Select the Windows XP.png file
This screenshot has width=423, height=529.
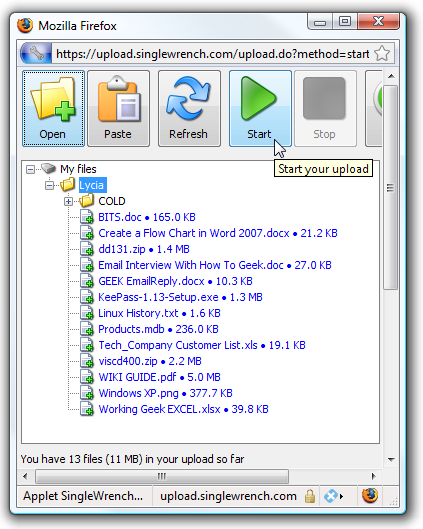click(x=165, y=393)
